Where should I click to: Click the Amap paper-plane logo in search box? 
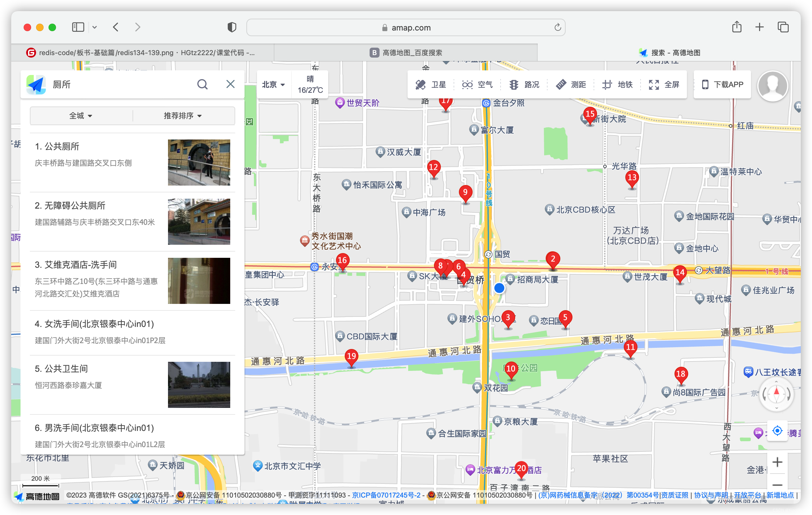click(36, 84)
